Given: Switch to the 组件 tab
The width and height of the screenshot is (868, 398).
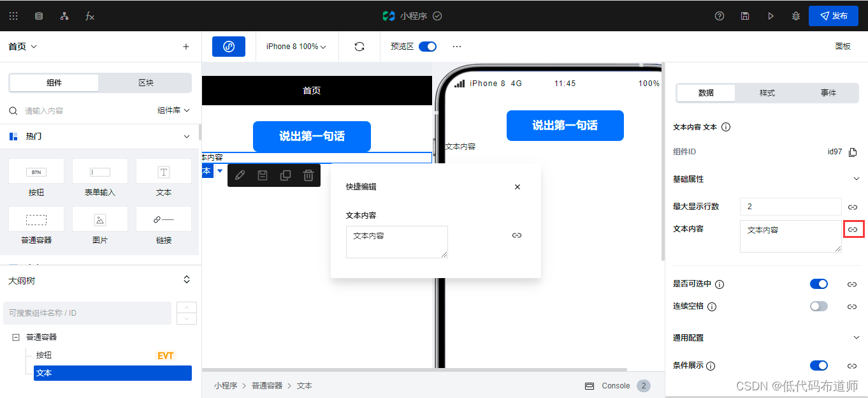Looking at the screenshot, I should pos(54,83).
